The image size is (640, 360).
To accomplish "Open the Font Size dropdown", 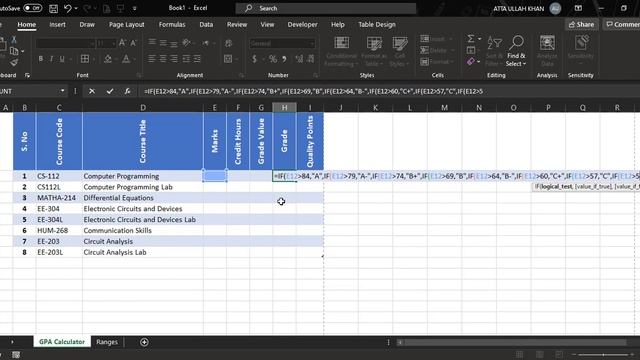I will [x=114, y=43].
